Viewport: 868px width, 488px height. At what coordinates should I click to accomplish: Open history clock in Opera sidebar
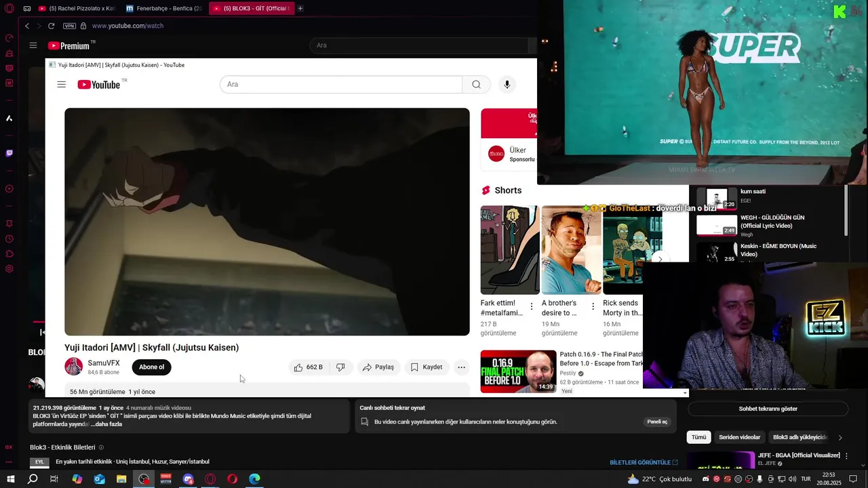[9, 239]
